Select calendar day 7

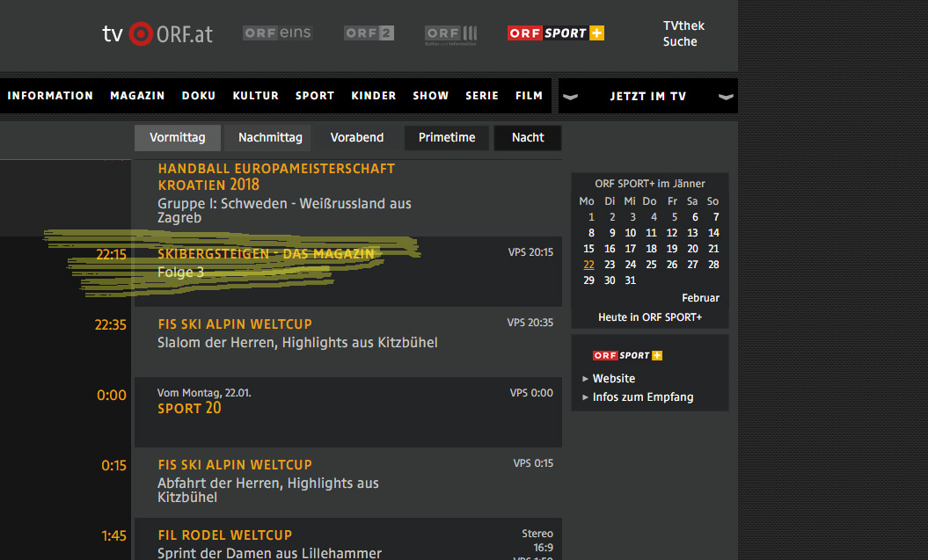[x=716, y=218]
